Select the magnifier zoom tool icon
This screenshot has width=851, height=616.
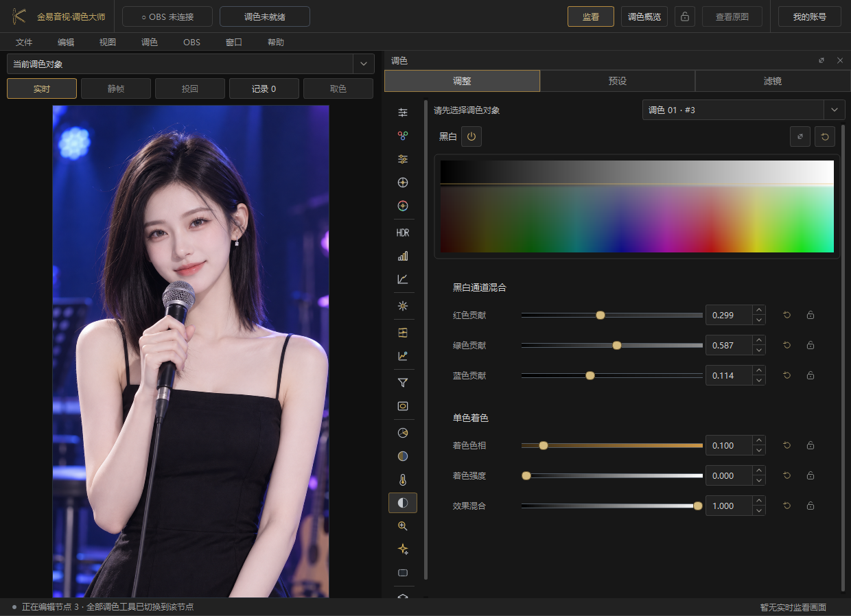tap(403, 526)
